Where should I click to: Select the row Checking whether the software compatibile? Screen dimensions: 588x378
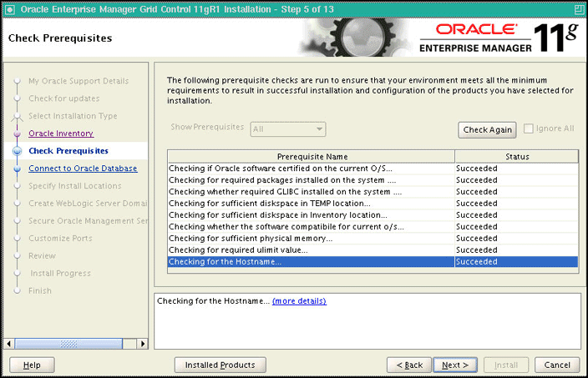[373, 227]
